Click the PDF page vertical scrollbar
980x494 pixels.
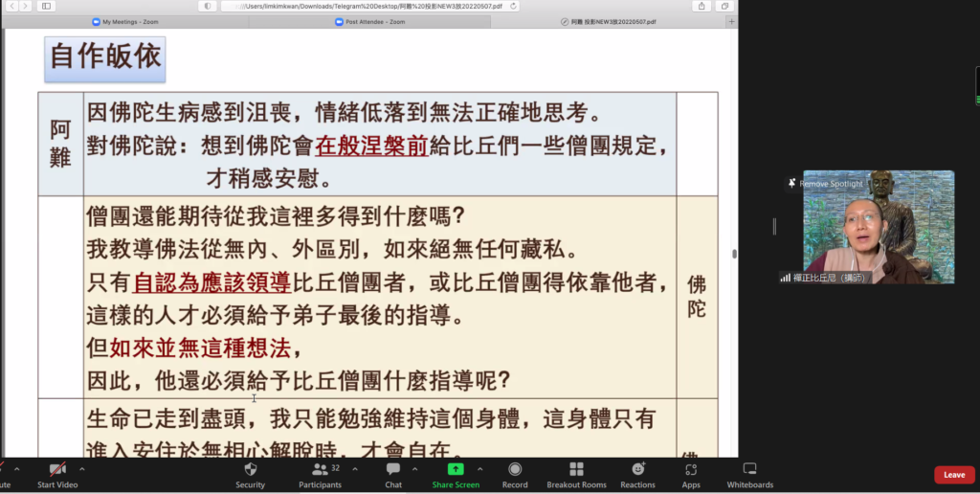coord(734,254)
